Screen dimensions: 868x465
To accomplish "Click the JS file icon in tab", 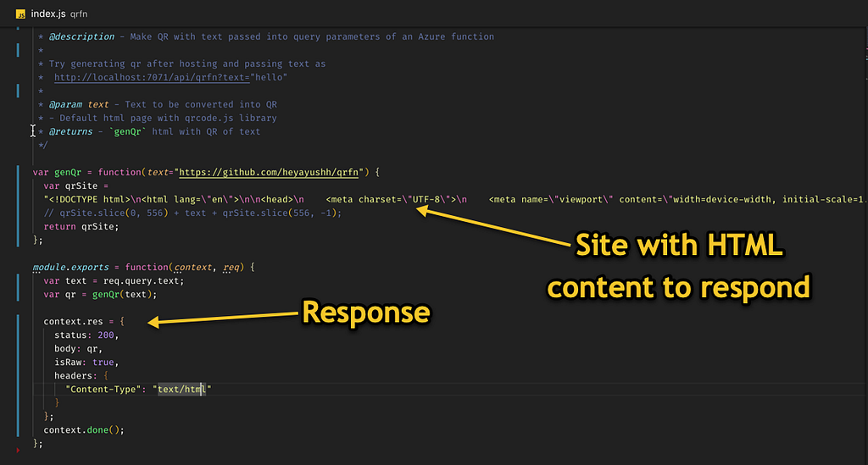I will (20, 14).
